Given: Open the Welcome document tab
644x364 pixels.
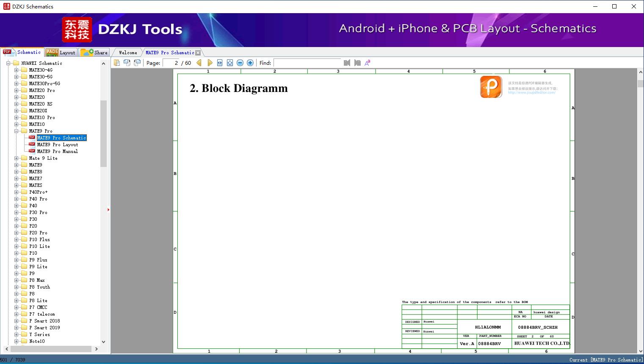Looking at the screenshot, I should point(128,53).
